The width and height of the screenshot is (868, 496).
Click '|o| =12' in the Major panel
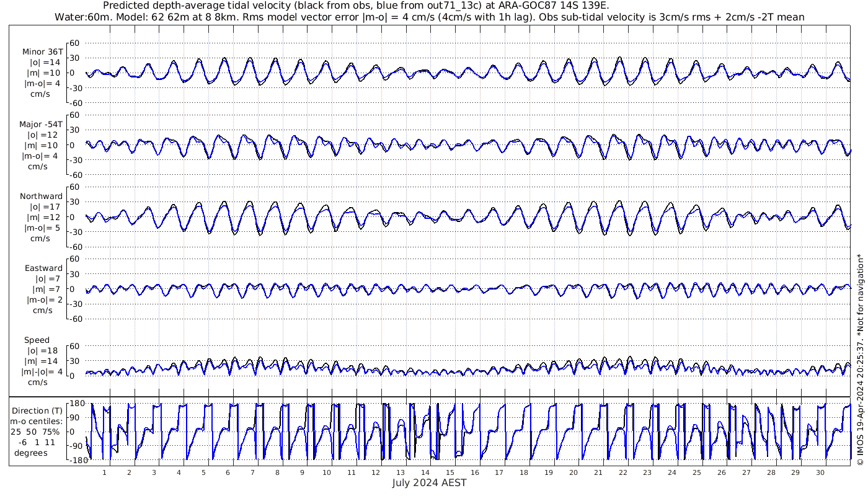click(43, 135)
